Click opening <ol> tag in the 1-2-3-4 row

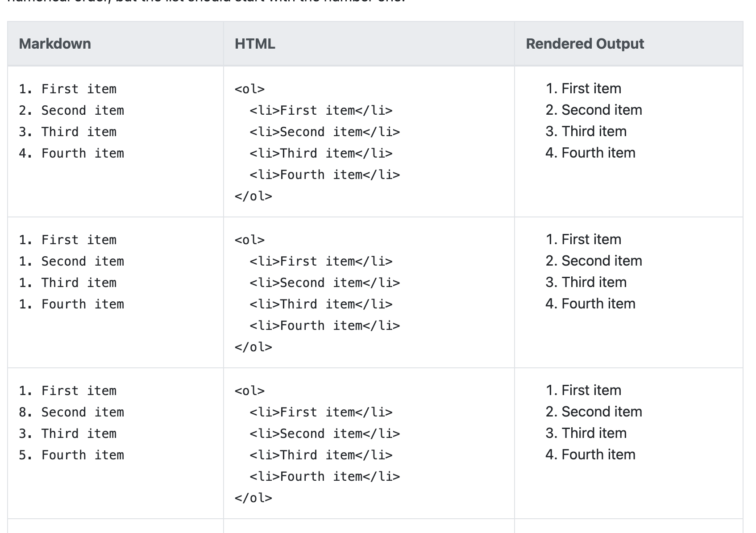tap(250, 89)
